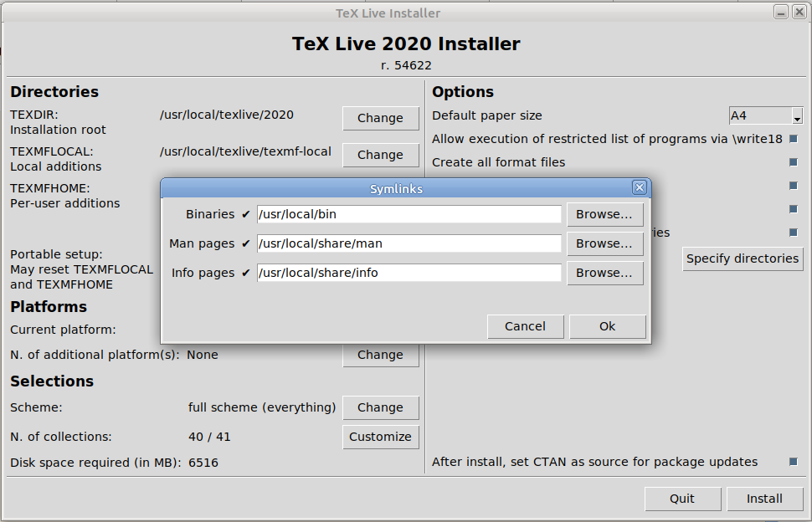Minimize the TeX Live Installer window
812x522 pixels.
click(x=781, y=12)
